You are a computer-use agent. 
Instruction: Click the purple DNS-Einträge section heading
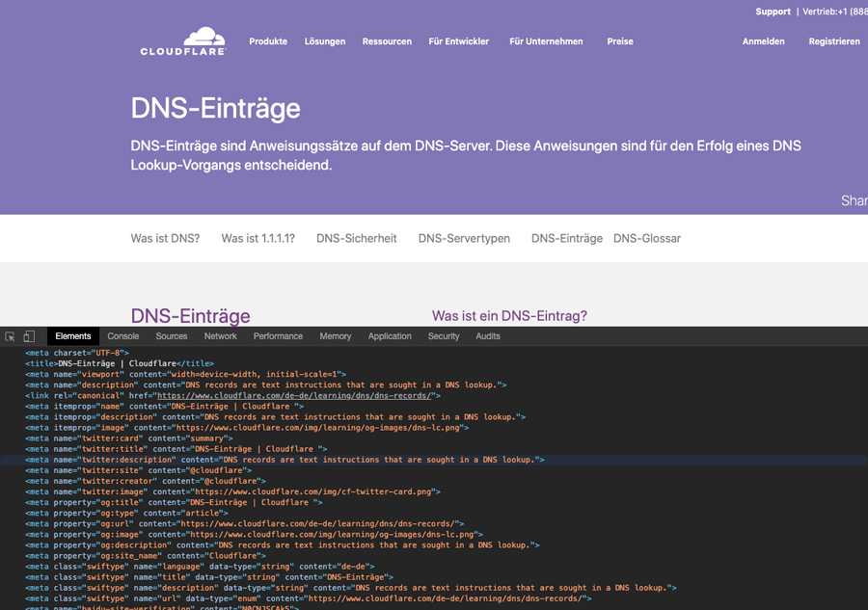coord(190,316)
